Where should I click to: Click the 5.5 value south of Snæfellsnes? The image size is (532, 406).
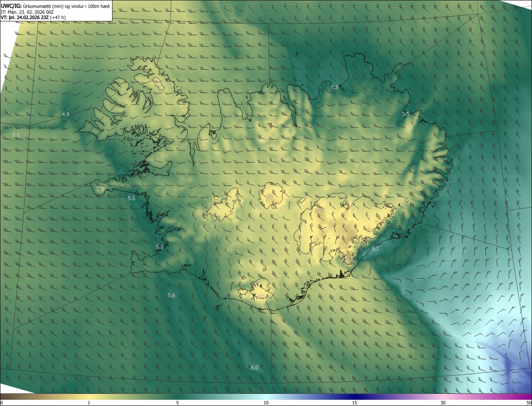(x=131, y=198)
